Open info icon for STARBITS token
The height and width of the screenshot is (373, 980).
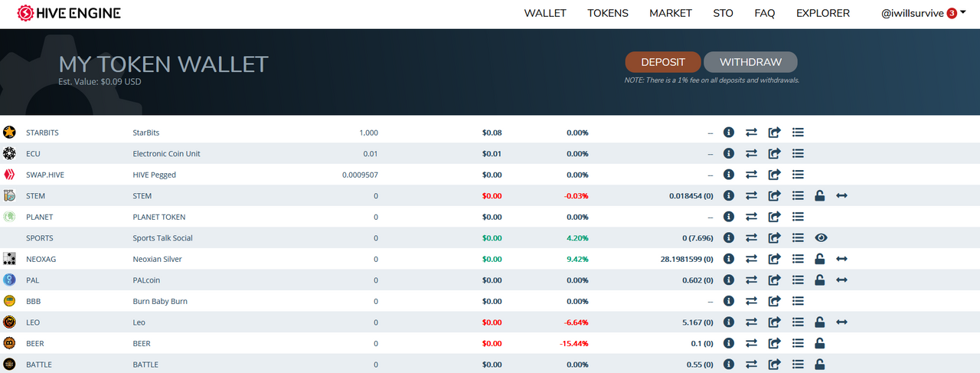[729, 133]
